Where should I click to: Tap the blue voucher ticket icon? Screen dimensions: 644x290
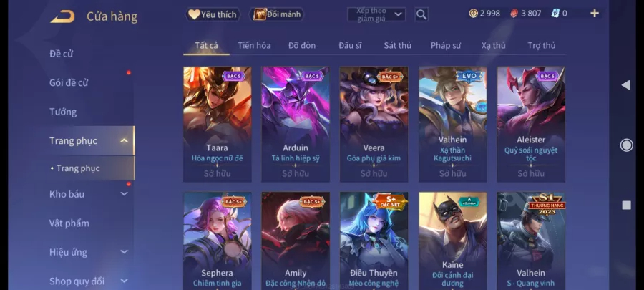pos(555,14)
